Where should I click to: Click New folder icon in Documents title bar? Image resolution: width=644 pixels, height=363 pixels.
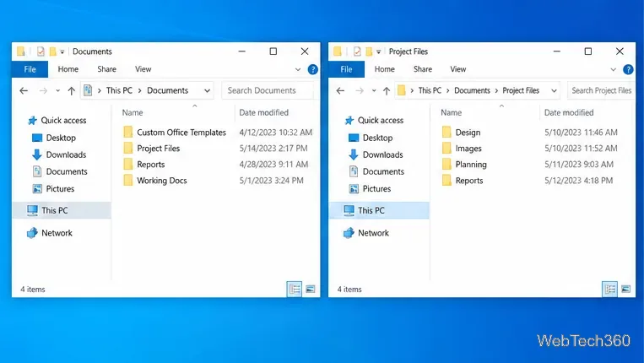pos(52,51)
